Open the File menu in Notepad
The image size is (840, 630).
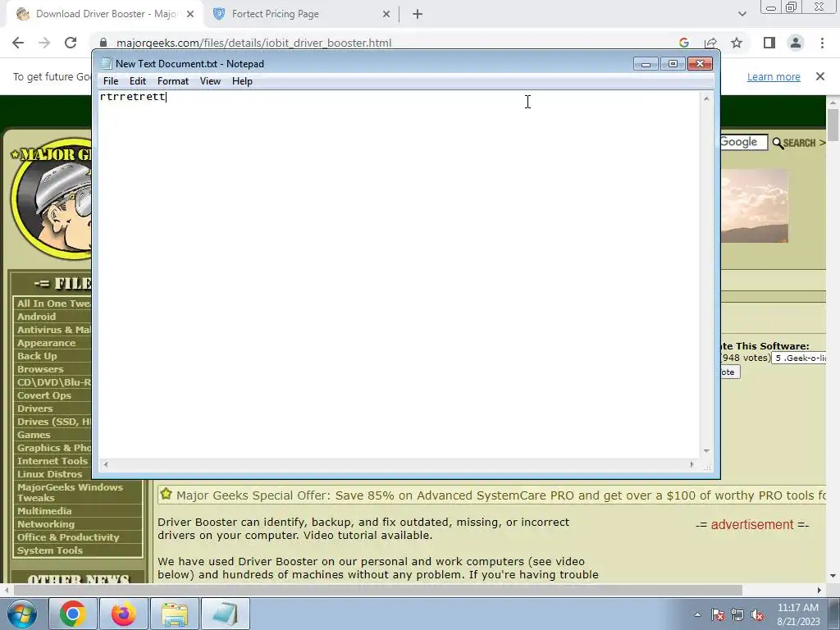point(111,81)
